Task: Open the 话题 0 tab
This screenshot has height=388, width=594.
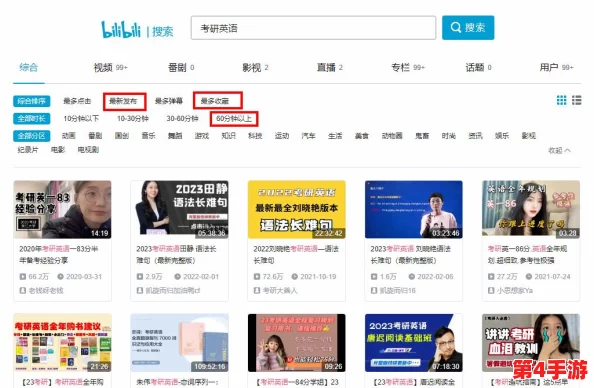Action: 478,67
